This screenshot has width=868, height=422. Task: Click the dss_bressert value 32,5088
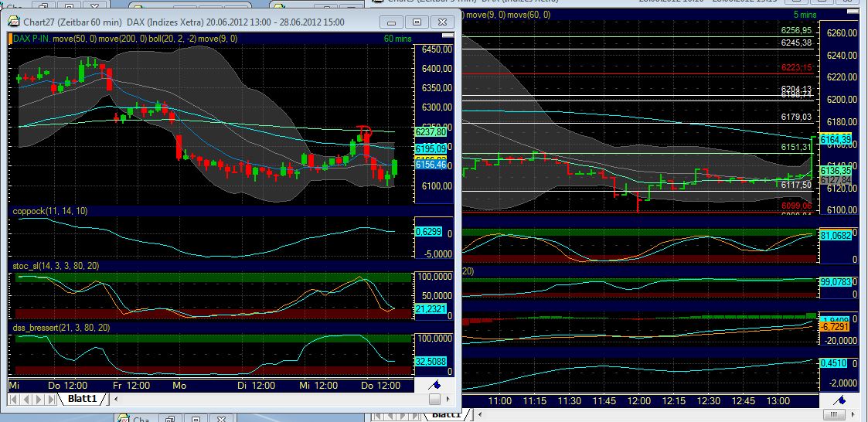coord(430,361)
